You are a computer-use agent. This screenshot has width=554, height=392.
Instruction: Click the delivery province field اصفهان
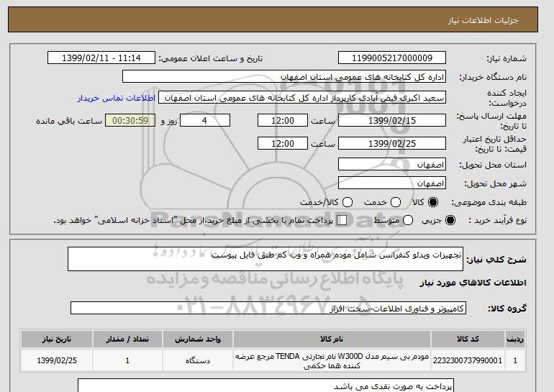(392, 165)
